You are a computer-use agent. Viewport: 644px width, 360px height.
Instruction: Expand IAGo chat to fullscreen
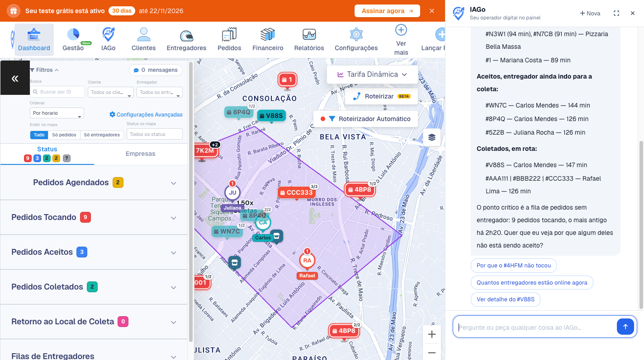[616, 13]
